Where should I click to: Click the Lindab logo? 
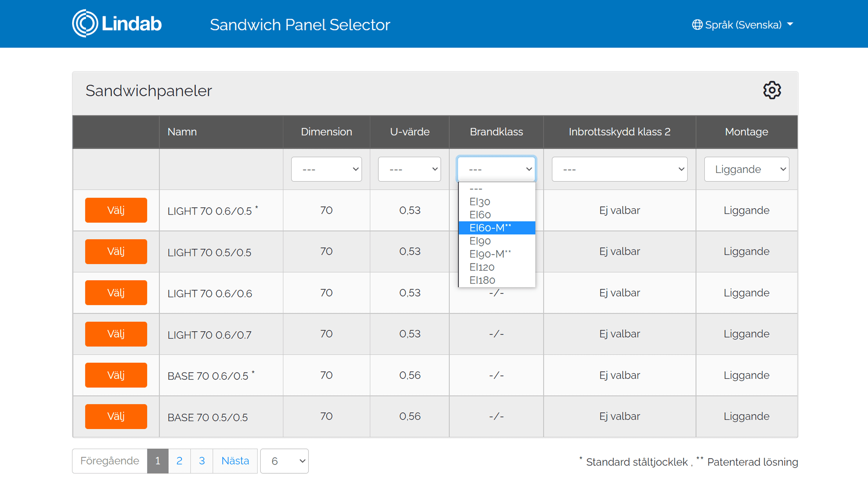click(117, 23)
